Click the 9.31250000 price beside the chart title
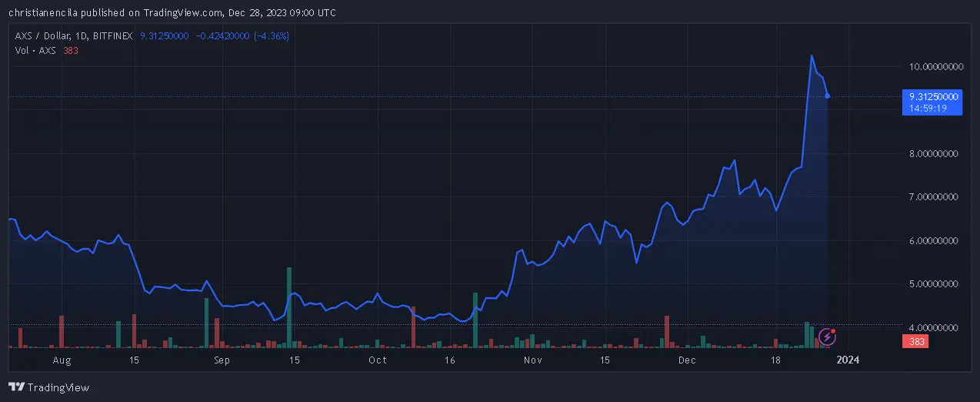The height and width of the screenshot is (402, 980). [165, 36]
